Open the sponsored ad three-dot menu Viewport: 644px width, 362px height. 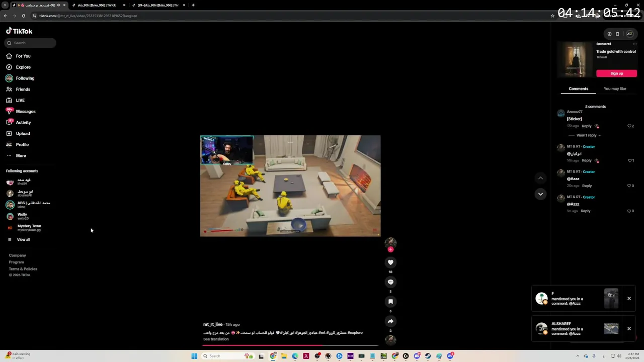pyautogui.click(x=635, y=44)
